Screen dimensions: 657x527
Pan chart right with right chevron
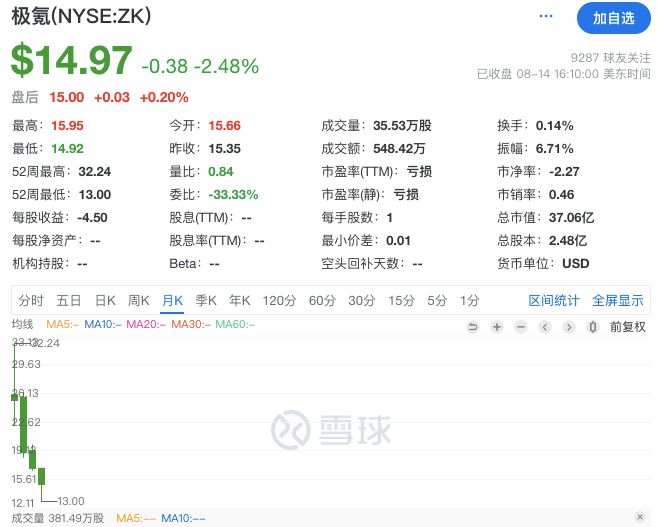(x=569, y=327)
